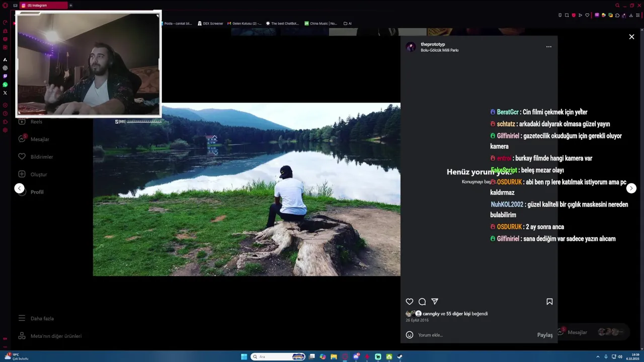
Task: Open the extensions cube icon
Action: [617, 15]
